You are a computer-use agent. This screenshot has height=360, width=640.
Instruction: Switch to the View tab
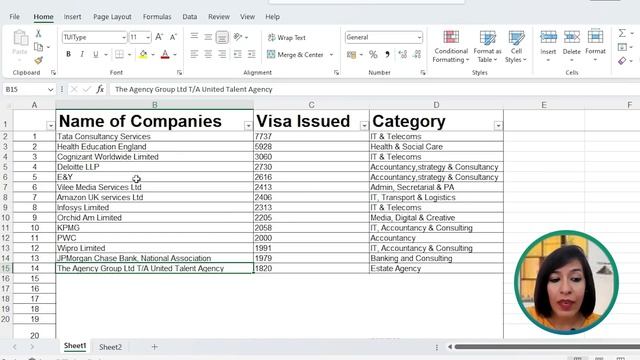247,17
